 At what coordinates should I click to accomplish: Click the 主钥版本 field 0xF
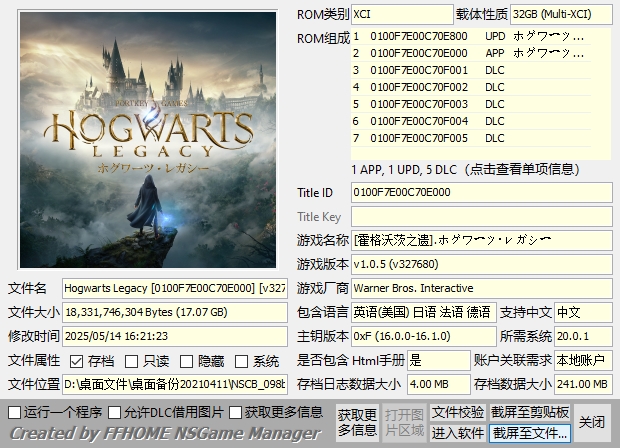click(x=423, y=336)
